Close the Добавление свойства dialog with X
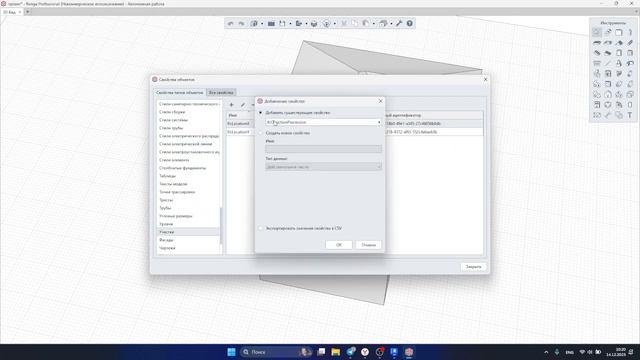The image size is (640, 360). pos(380,101)
